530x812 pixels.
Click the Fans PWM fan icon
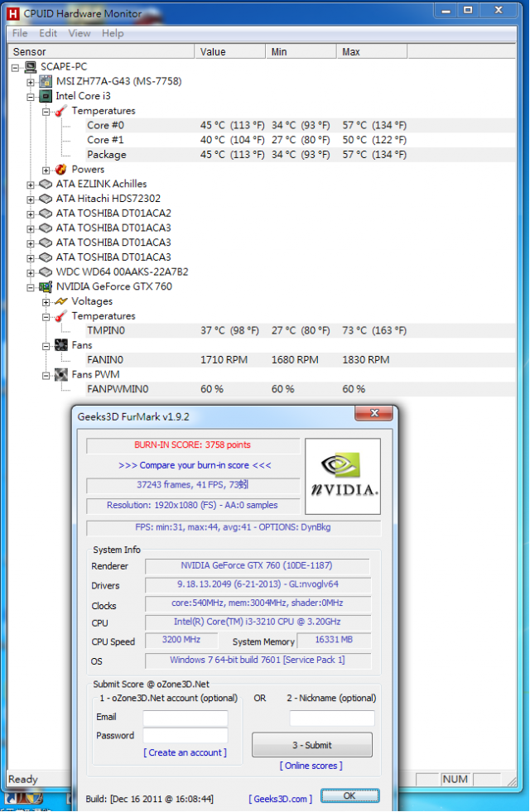(61, 374)
